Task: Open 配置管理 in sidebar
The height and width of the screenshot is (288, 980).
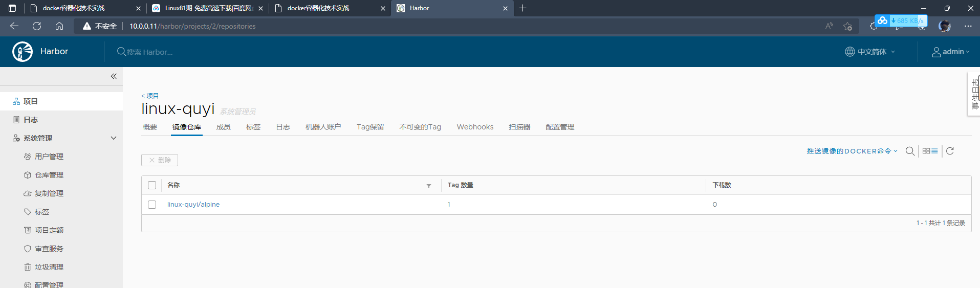Action: [x=49, y=284]
